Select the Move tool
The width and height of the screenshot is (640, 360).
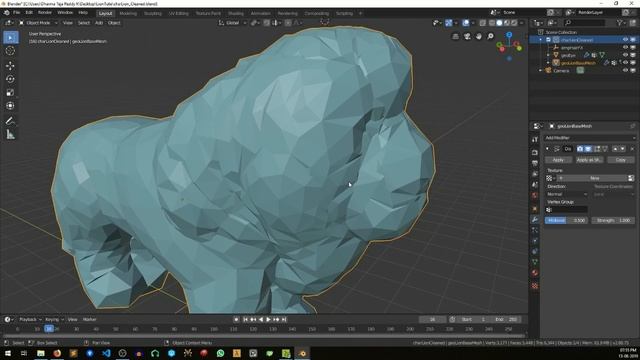coord(11,65)
